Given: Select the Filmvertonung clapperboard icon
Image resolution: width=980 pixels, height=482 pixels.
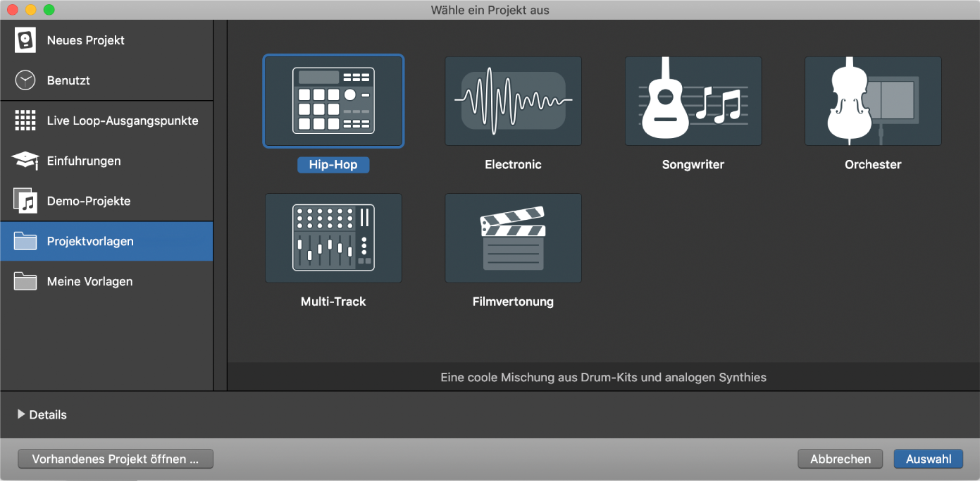Looking at the screenshot, I should pos(513,238).
